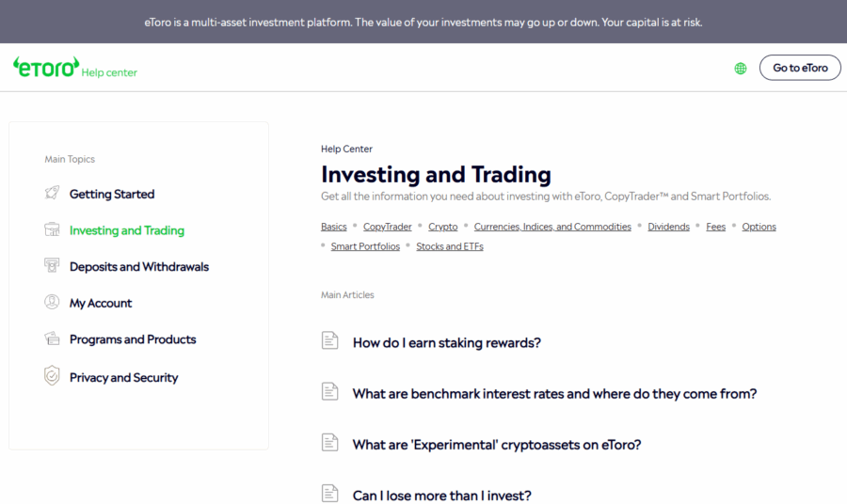
Task: Open article on benchmark interest rates
Action: point(554,394)
